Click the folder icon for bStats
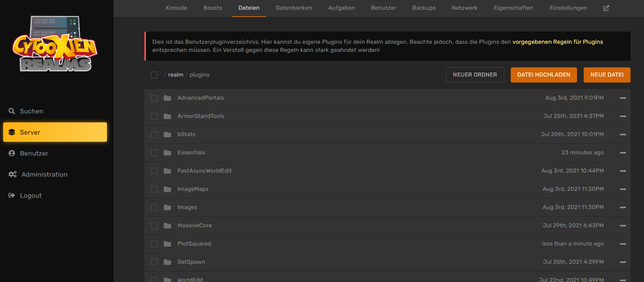 click(x=167, y=135)
